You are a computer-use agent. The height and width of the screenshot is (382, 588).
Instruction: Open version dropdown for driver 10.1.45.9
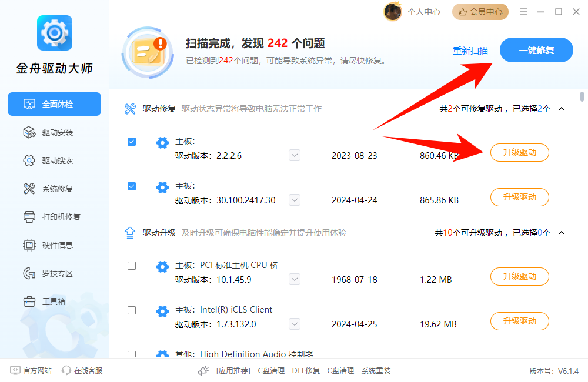(x=295, y=279)
